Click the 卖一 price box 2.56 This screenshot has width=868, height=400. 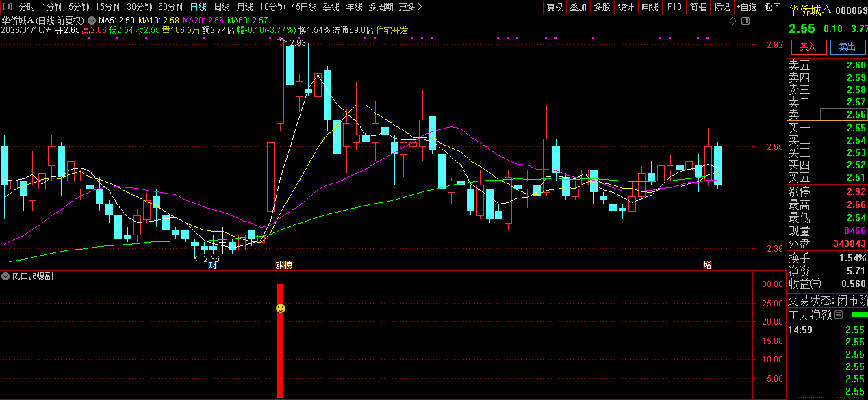pyautogui.click(x=843, y=114)
